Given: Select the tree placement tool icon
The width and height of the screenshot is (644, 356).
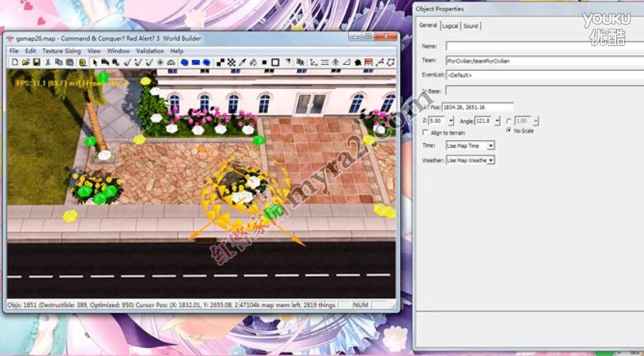Looking at the screenshot, I should pos(335,62).
